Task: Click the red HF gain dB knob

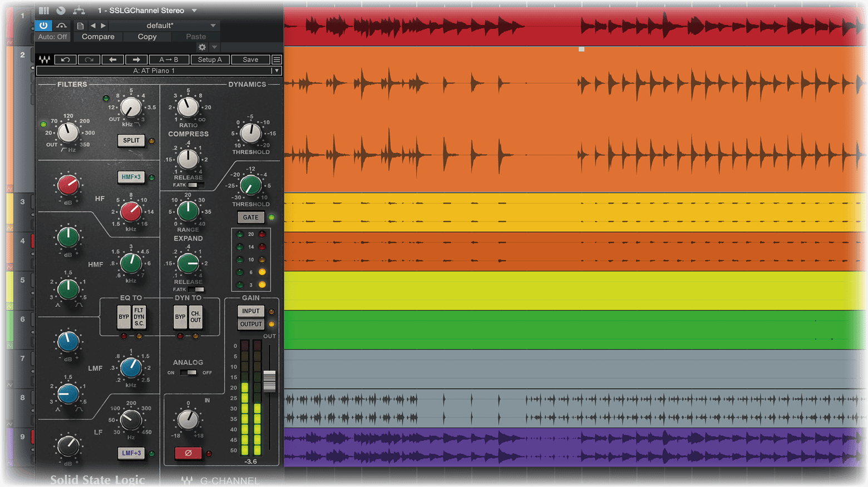Action: point(68,185)
